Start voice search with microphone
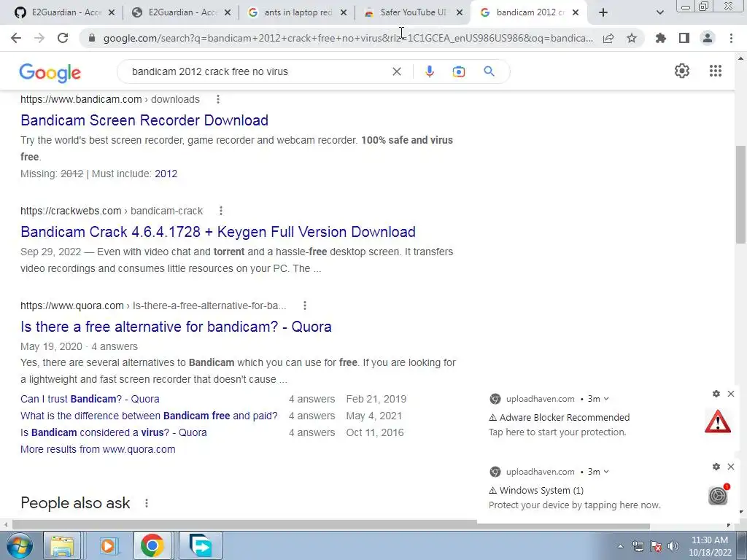747x560 pixels. click(x=429, y=71)
